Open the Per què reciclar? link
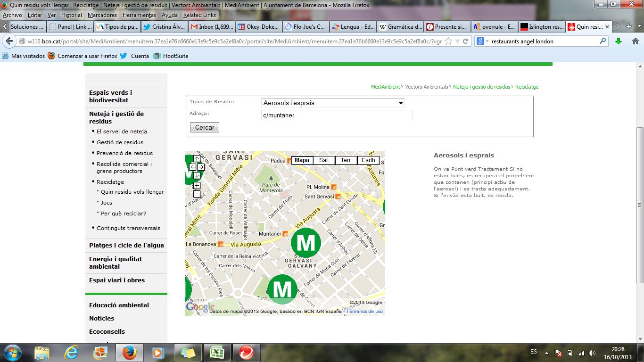Image resolution: width=644 pixels, height=362 pixels. [x=124, y=214]
